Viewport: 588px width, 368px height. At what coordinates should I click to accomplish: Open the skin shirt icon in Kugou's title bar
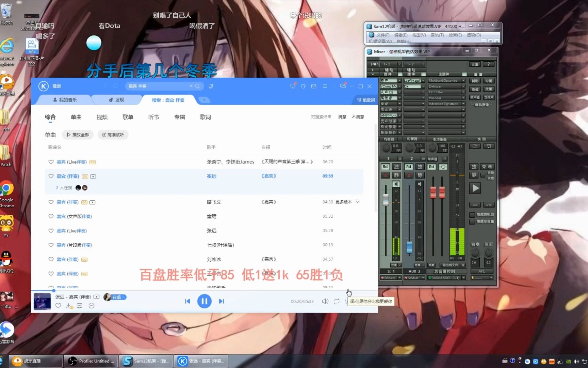coord(303,86)
